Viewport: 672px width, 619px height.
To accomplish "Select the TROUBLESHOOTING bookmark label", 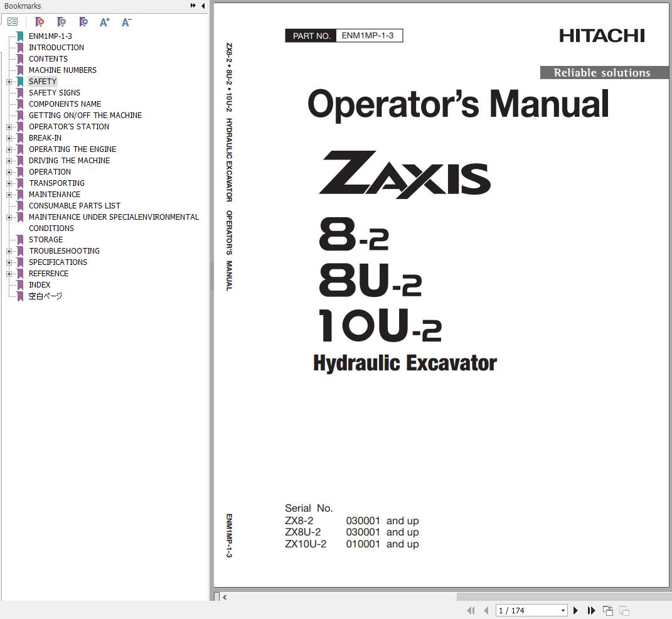I will pos(64,250).
